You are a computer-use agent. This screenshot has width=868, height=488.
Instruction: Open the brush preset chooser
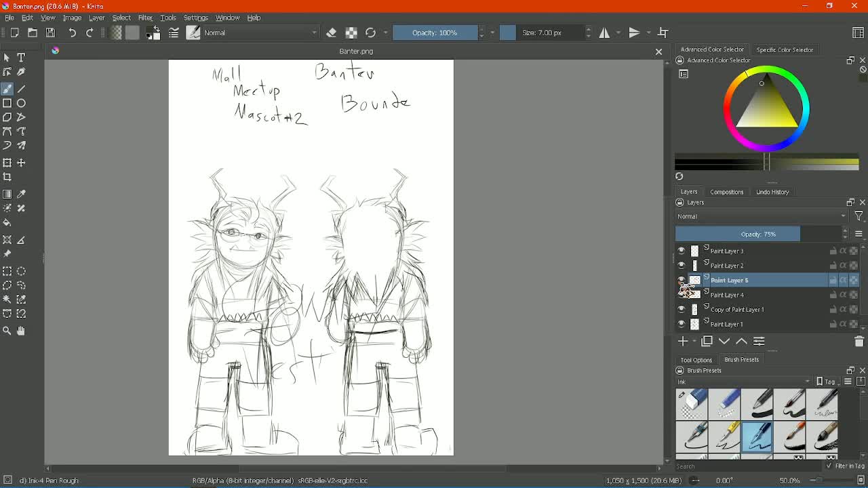point(193,33)
